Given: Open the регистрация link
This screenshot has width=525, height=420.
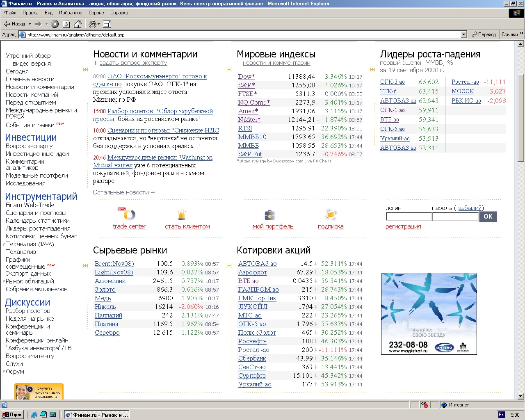Looking at the screenshot, I should 403,226.
